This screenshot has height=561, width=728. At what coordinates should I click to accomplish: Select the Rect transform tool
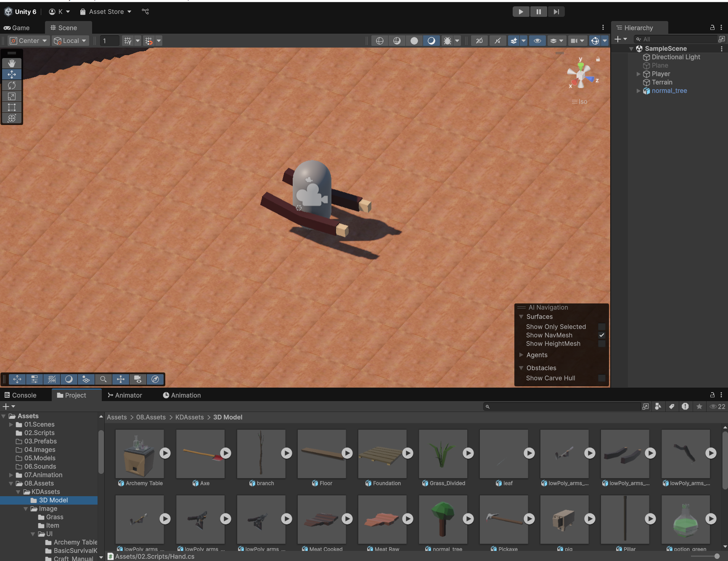[x=12, y=107]
